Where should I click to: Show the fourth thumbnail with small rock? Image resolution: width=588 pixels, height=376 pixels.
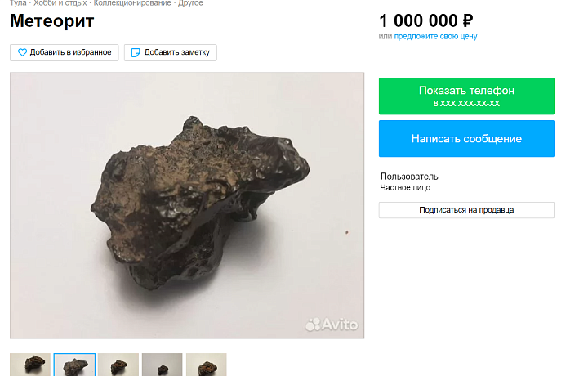coord(162,365)
